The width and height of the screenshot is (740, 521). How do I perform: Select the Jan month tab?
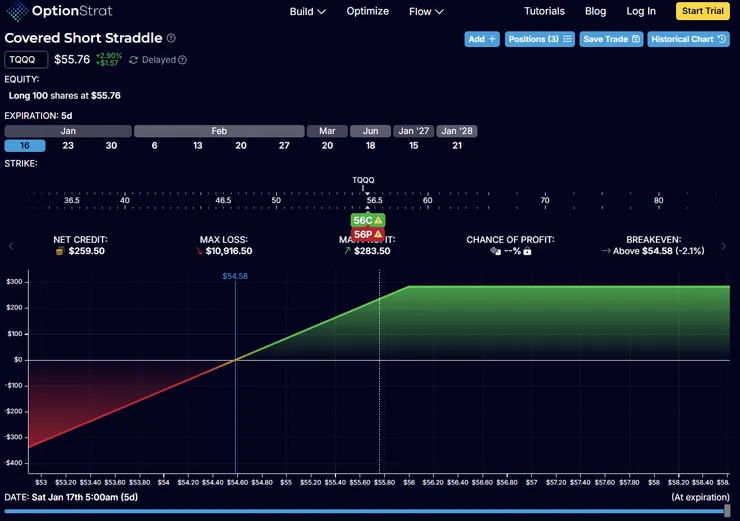[68, 131]
